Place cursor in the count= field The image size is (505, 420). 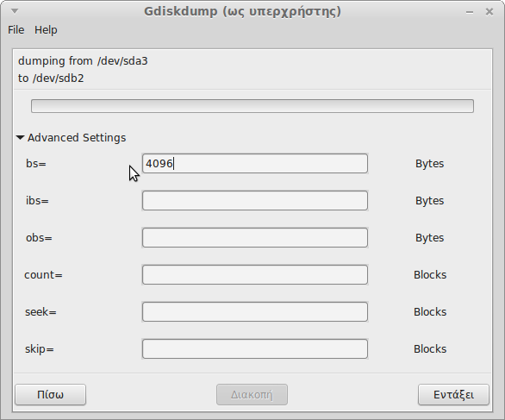tap(255, 274)
